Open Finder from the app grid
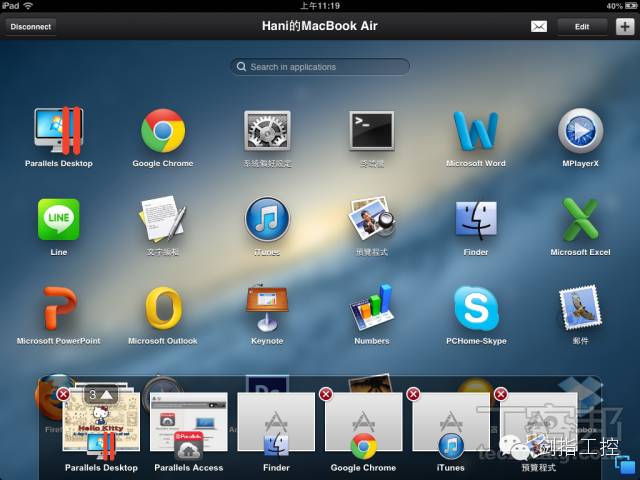 [x=476, y=220]
